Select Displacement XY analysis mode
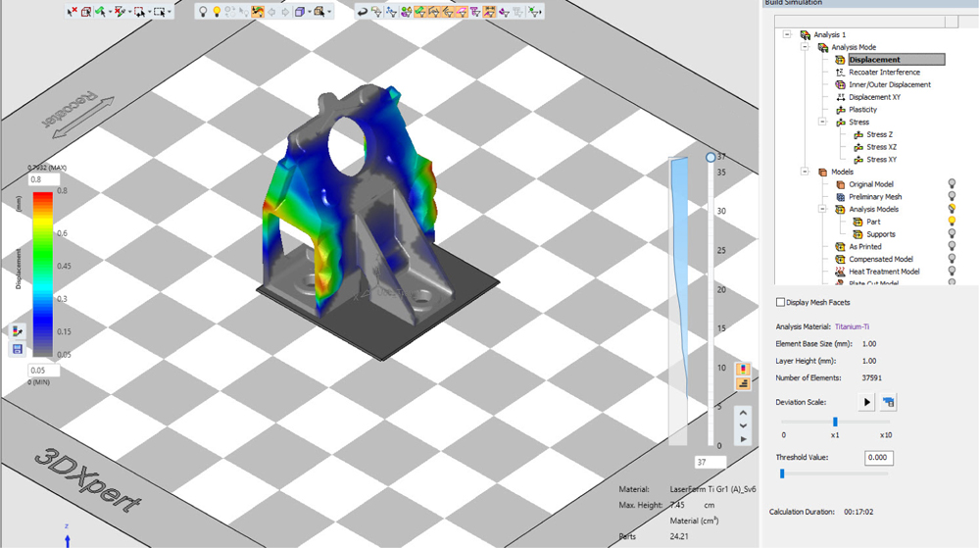The image size is (980, 548). tap(874, 97)
